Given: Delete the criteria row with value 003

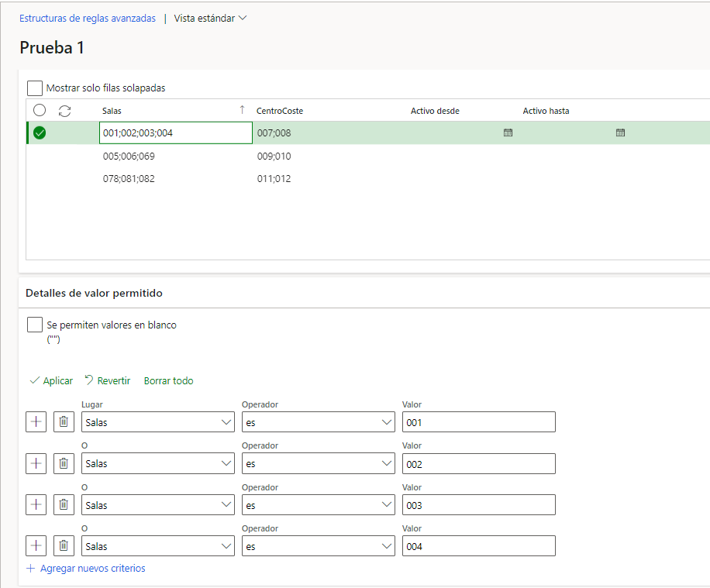Looking at the screenshot, I should click(64, 504).
